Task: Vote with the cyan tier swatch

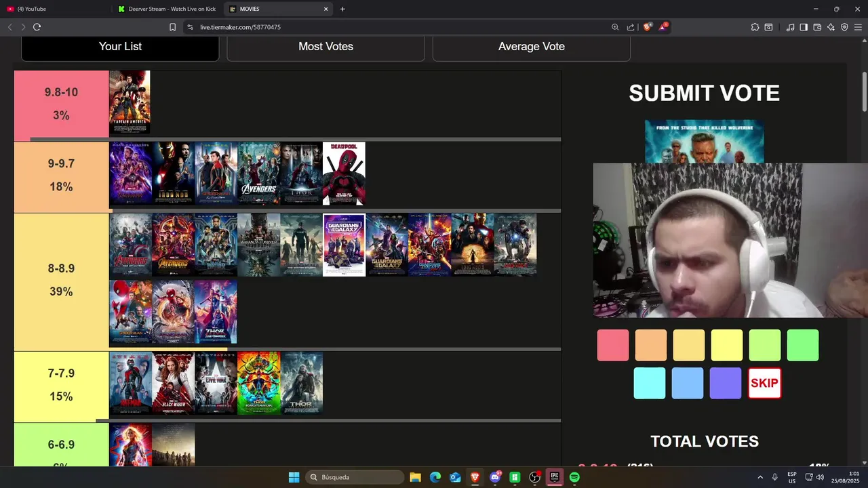Action: 650,383
